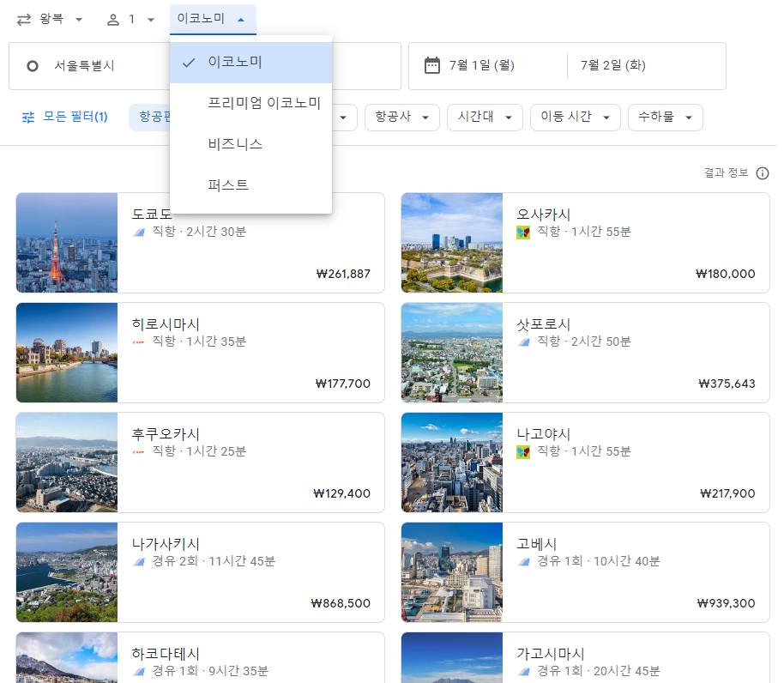This screenshot has height=683, width=784.
Task: Click the airline logo on 후쿠오카시 card
Action: [138, 452]
